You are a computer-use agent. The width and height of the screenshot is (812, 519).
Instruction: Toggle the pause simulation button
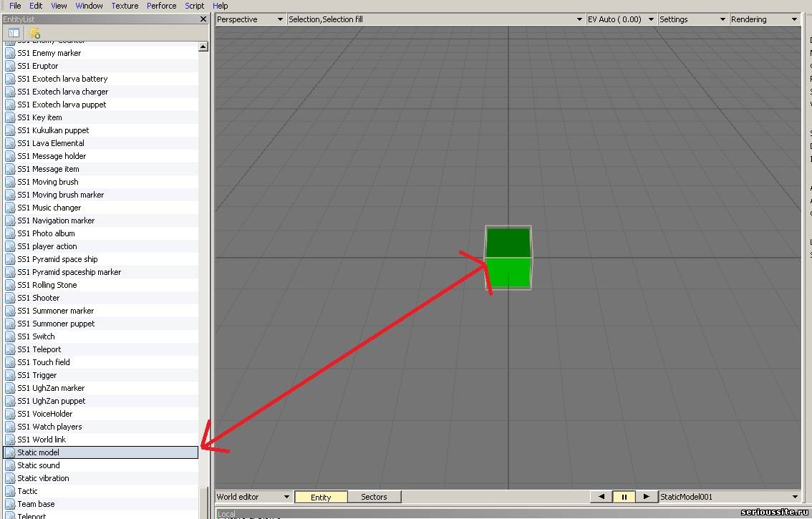click(624, 497)
